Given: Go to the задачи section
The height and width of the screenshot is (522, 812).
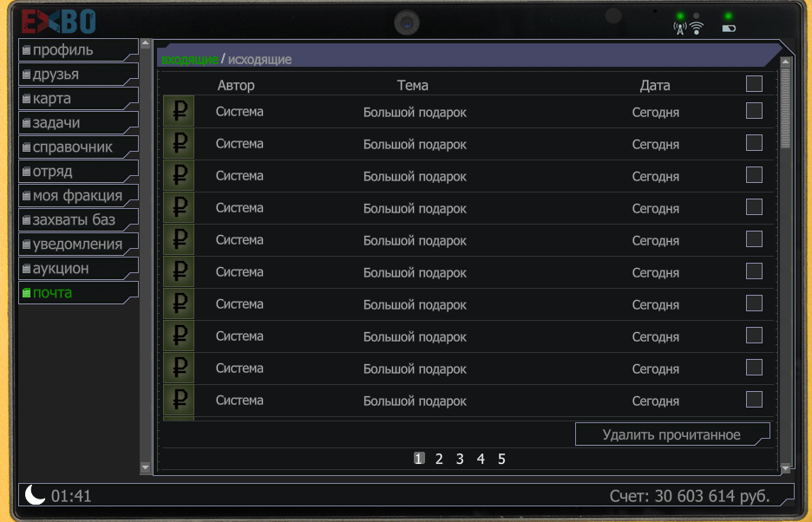Looking at the screenshot, I should [78, 123].
